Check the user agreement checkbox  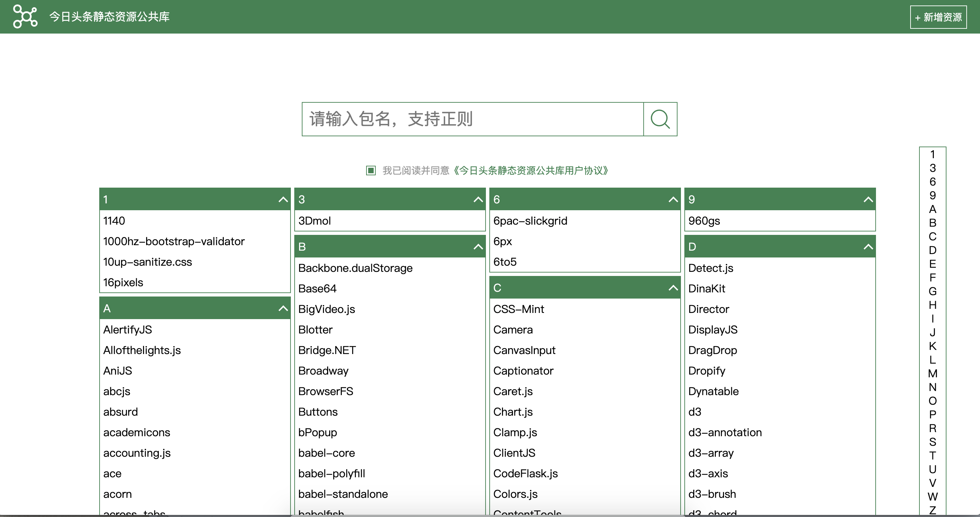(371, 171)
